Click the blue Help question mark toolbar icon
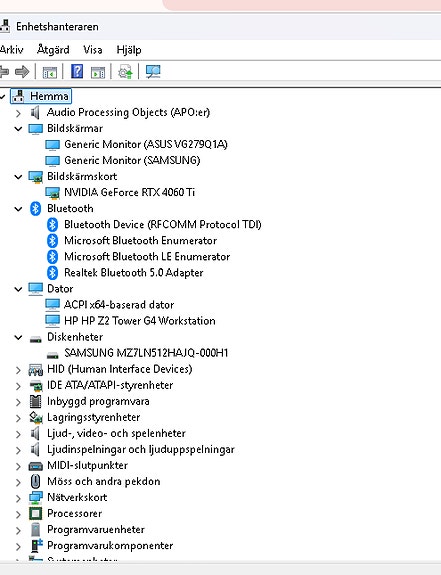 [x=77, y=71]
